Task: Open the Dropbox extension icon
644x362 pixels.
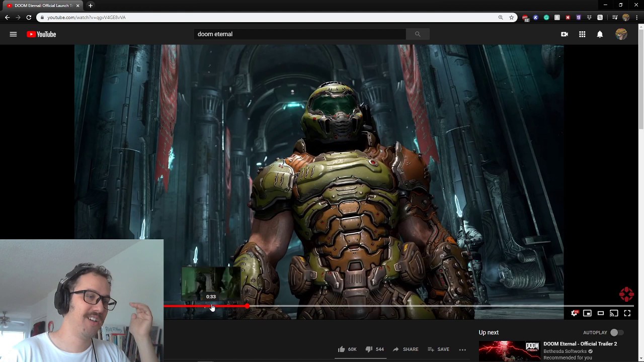Action: [589, 17]
